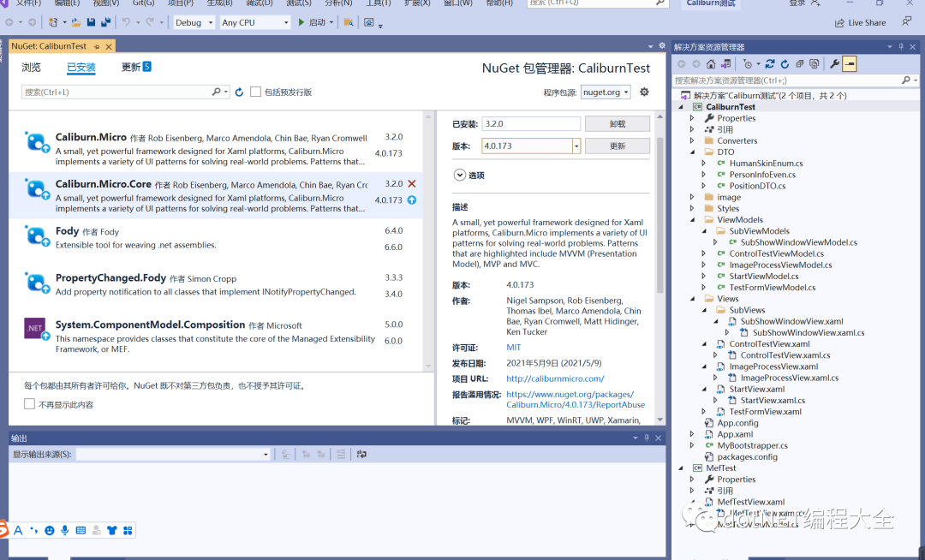Expand the Converters folder

point(693,141)
